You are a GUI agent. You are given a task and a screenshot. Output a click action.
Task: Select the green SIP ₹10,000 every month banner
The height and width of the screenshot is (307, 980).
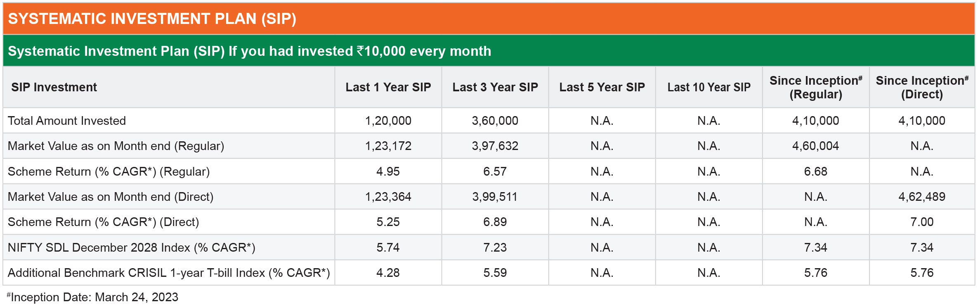[x=489, y=51]
